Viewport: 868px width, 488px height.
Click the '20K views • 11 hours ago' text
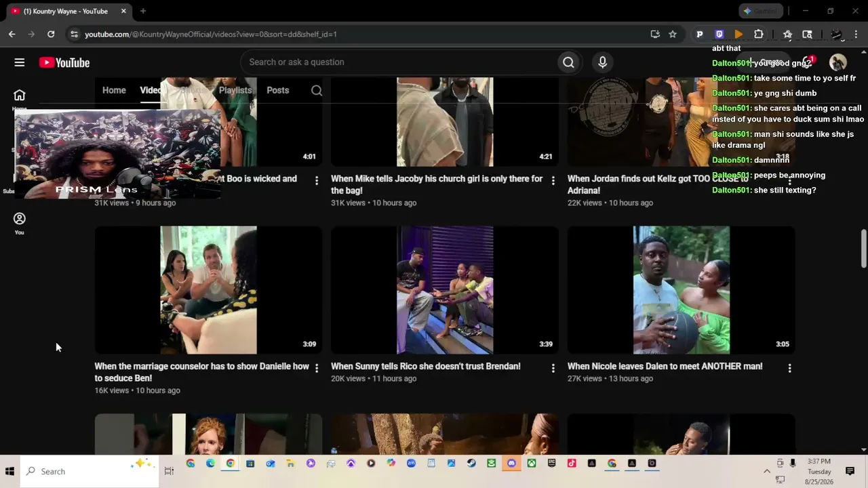[374, 378]
